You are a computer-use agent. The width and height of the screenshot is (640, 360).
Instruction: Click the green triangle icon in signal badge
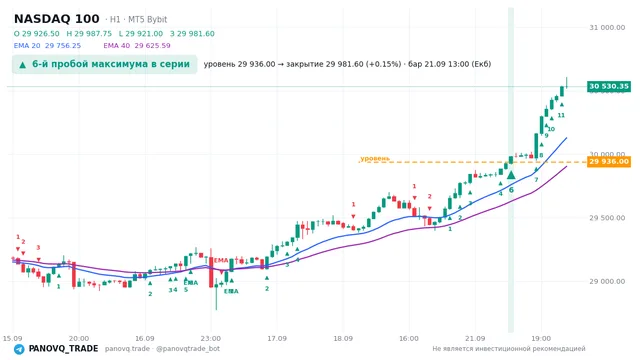[x=23, y=64]
